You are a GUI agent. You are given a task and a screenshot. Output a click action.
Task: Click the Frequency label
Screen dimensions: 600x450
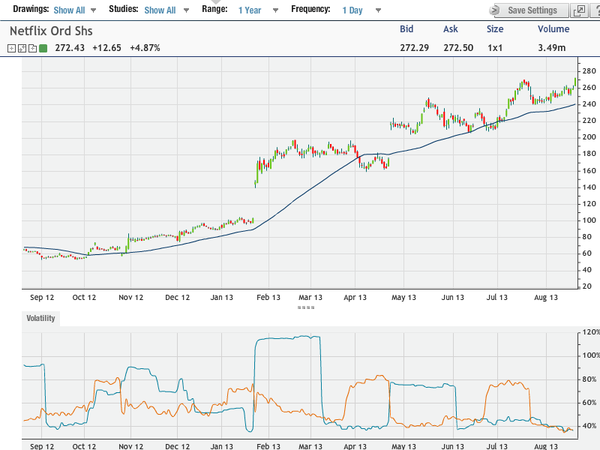(x=310, y=9)
